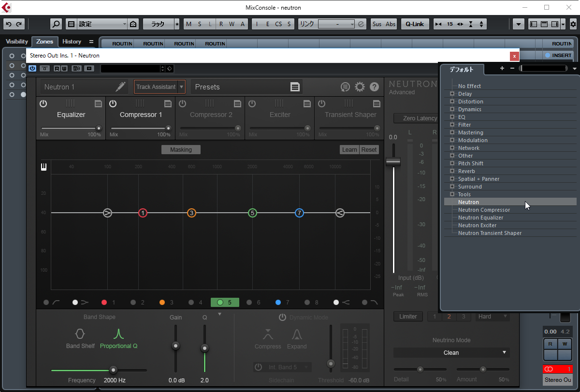The height and width of the screenshot is (392, 580).
Task: Open the Int. Band 5 sidechain dropdown
Action: point(287,367)
